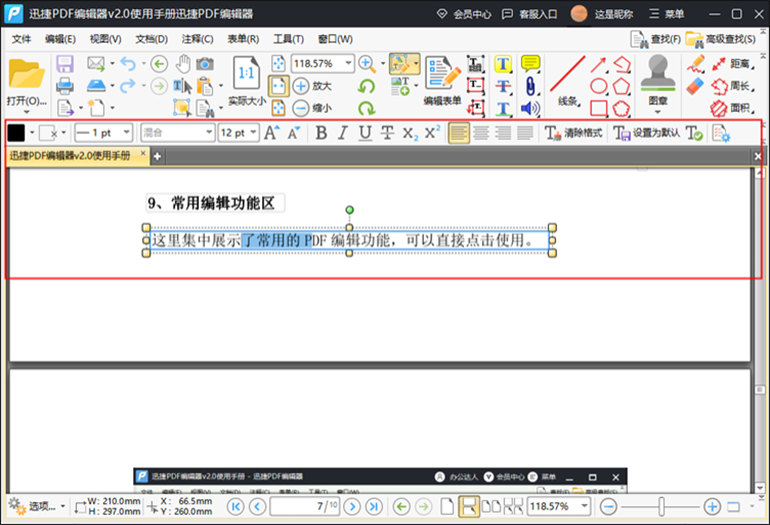This screenshot has width=770, height=525.
Task: Expand the email icon dropdown arrow
Action: [112, 63]
